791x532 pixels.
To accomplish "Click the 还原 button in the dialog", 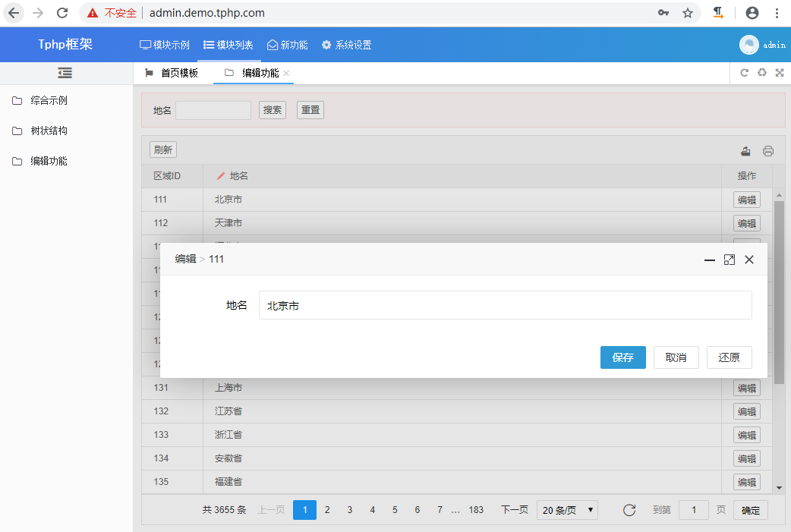I will pos(730,357).
